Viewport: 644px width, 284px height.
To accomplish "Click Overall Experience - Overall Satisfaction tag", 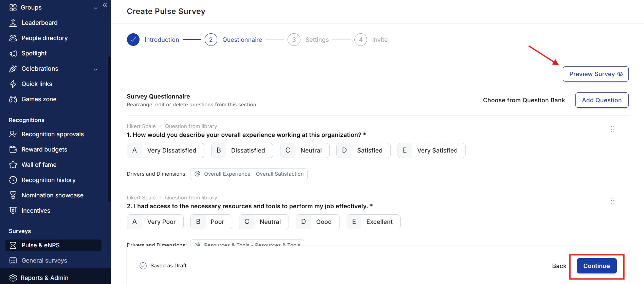I will click(x=249, y=174).
